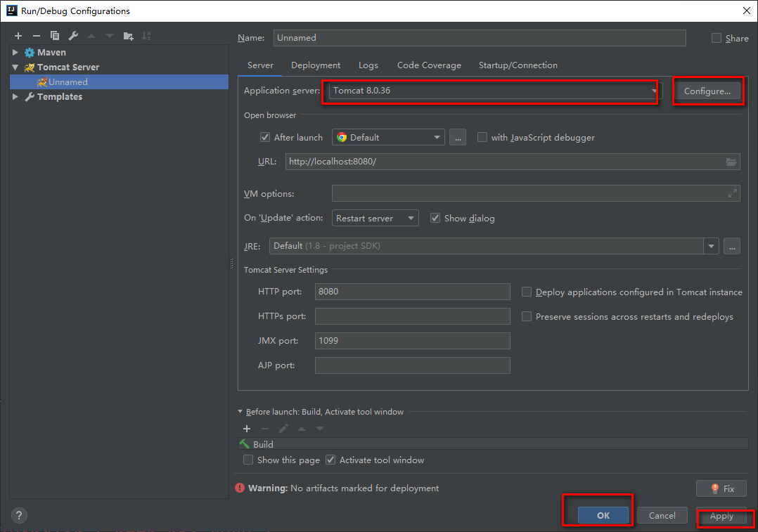Open help question mark button

click(x=19, y=516)
